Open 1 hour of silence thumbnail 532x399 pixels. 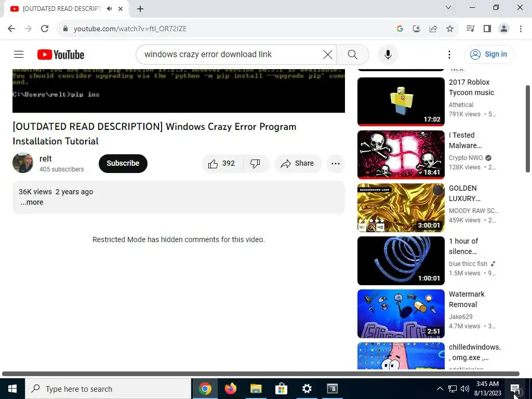coord(401,261)
